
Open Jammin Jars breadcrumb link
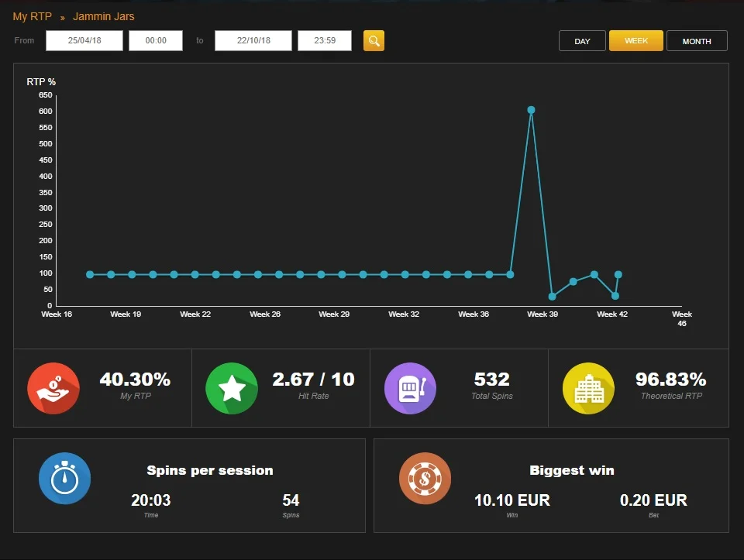point(103,16)
